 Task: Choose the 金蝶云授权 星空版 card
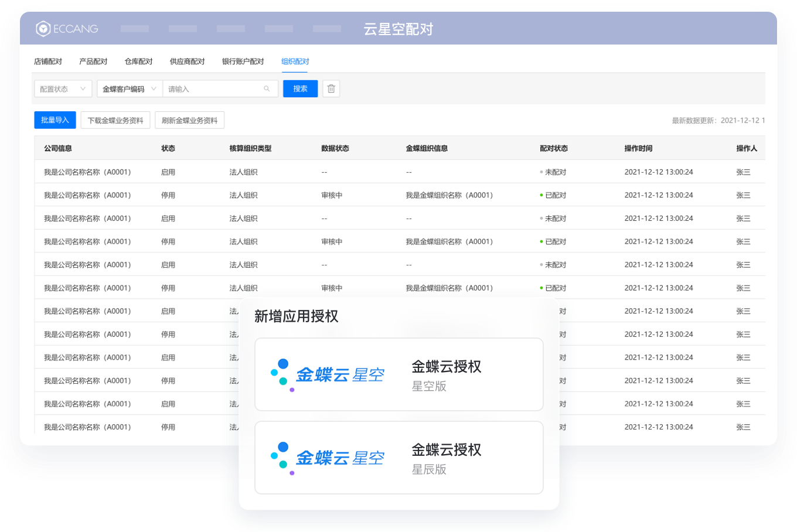pyautogui.click(x=399, y=374)
